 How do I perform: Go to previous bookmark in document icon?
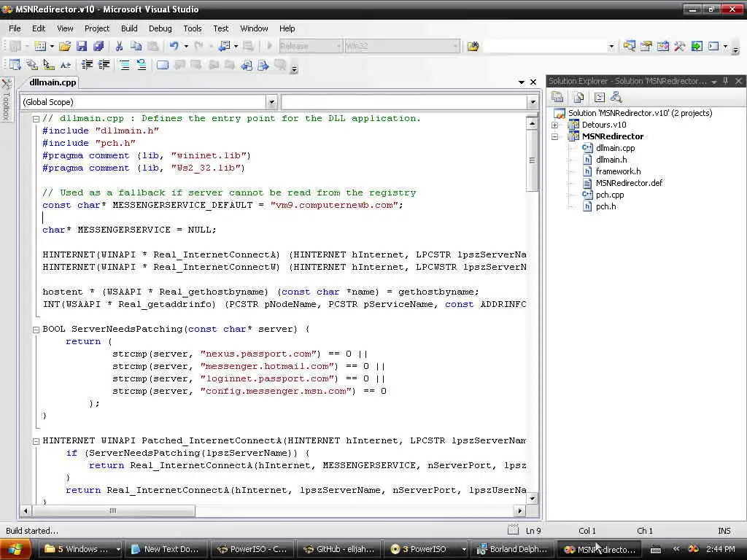coord(247,65)
